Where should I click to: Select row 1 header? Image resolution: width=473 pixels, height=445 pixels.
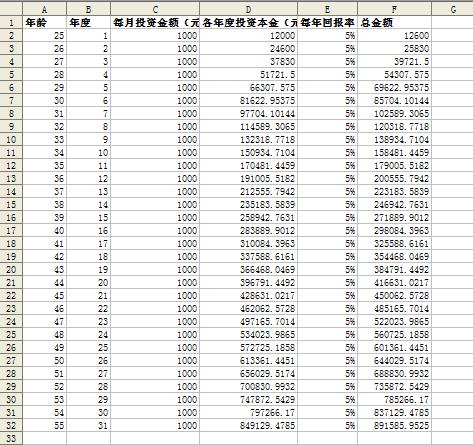(x=11, y=22)
